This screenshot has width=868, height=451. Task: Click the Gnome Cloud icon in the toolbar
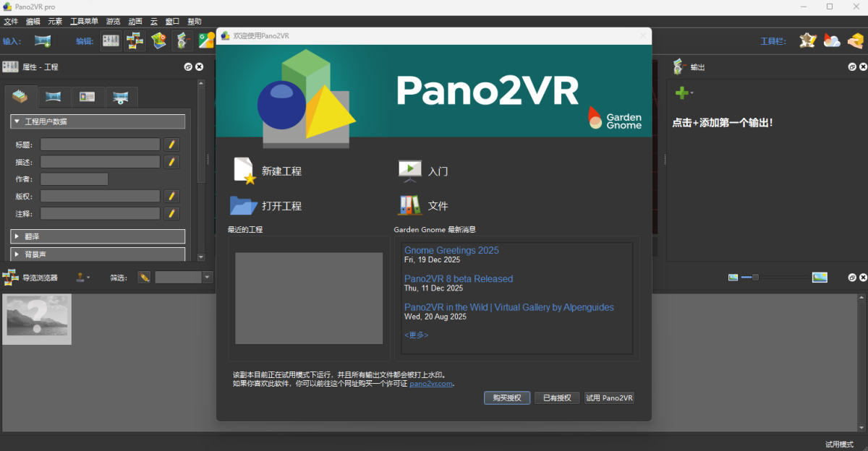point(832,40)
